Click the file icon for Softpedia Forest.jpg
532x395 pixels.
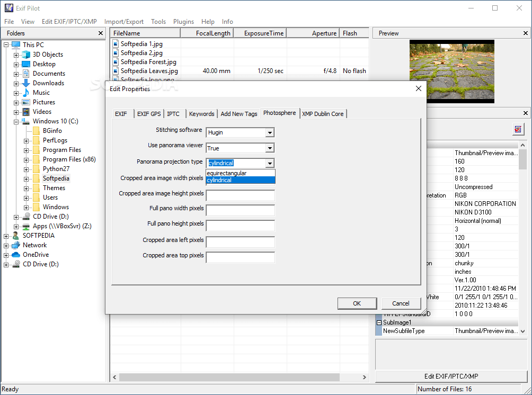pos(116,62)
